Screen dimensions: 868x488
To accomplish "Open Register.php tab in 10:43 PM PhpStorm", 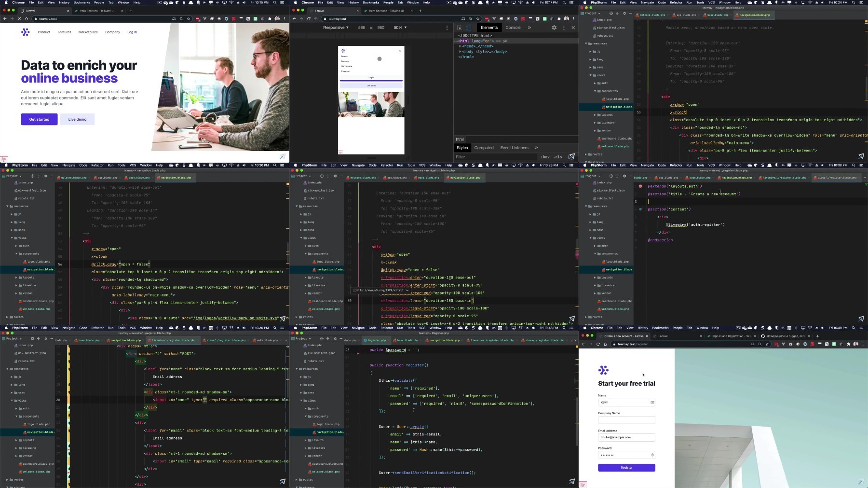I will pos(376,340).
